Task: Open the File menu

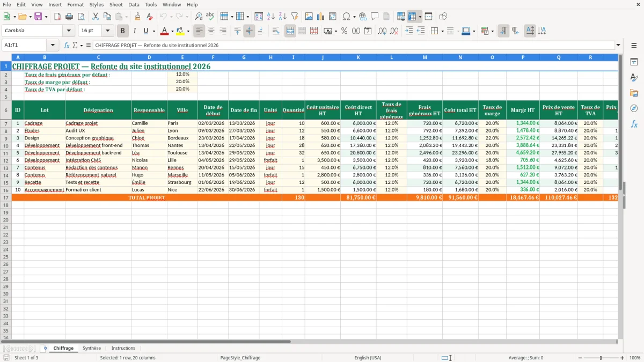Action: click(x=7, y=4)
